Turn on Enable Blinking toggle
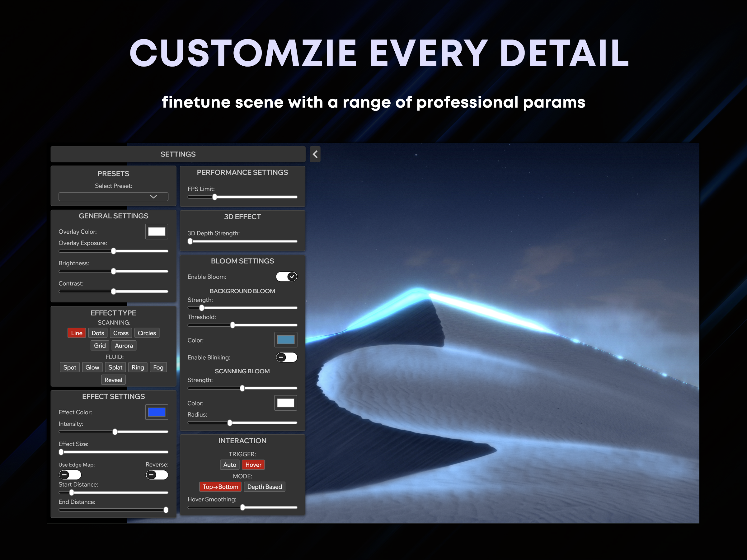The image size is (747, 560). pyautogui.click(x=286, y=357)
